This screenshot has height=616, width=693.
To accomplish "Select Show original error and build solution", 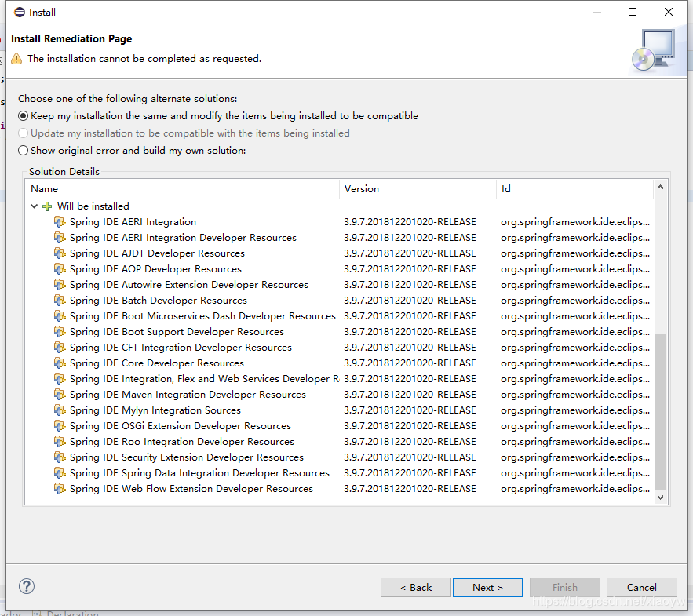I will [24, 151].
